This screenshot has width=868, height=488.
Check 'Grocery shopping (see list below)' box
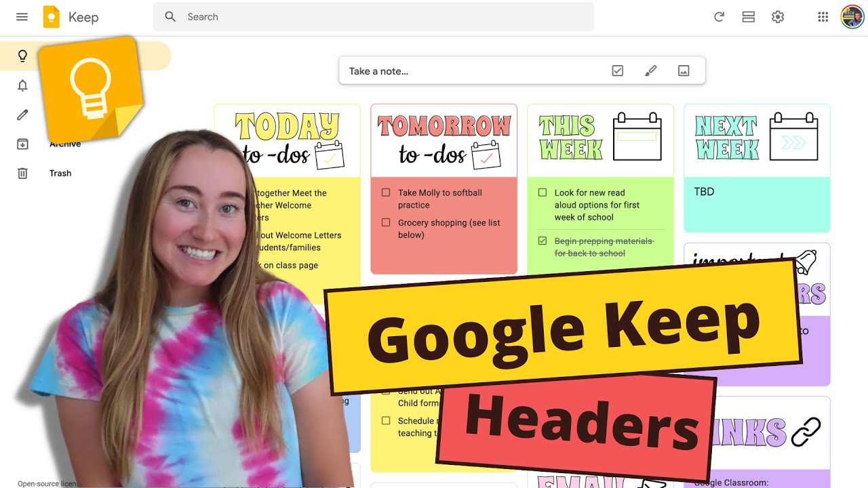coord(386,222)
